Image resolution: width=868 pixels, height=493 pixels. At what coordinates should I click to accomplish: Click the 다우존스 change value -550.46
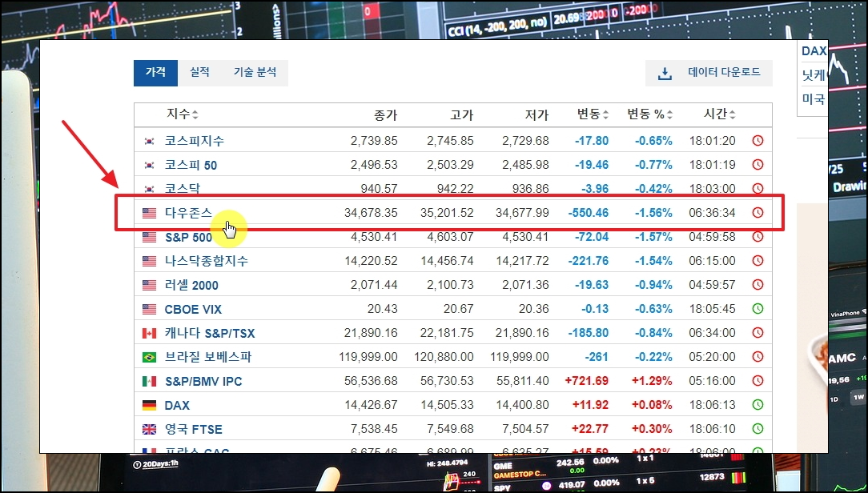[589, 213]
